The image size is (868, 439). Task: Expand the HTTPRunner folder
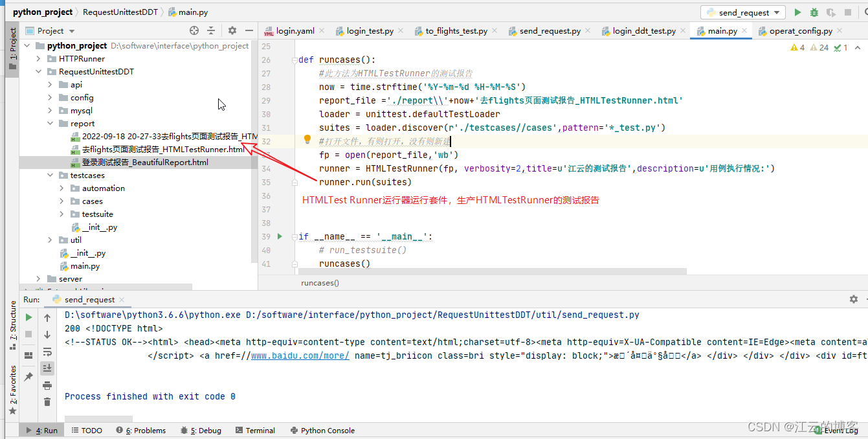38,59
